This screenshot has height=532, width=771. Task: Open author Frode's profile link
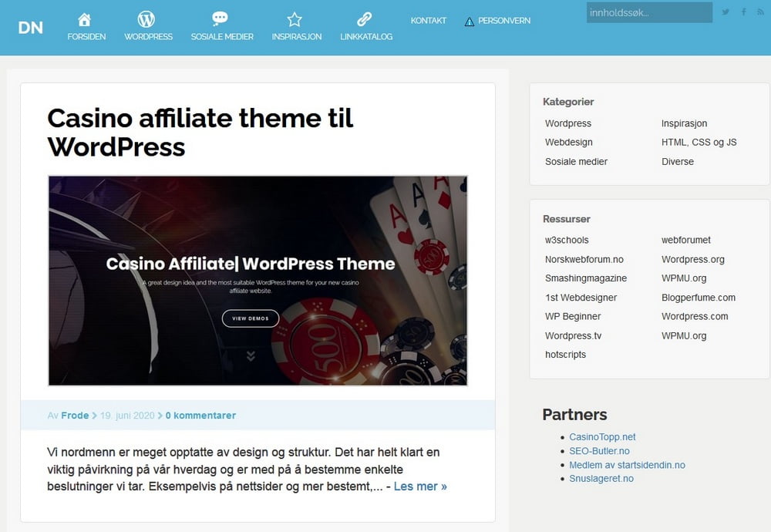[x=75, y=416]
